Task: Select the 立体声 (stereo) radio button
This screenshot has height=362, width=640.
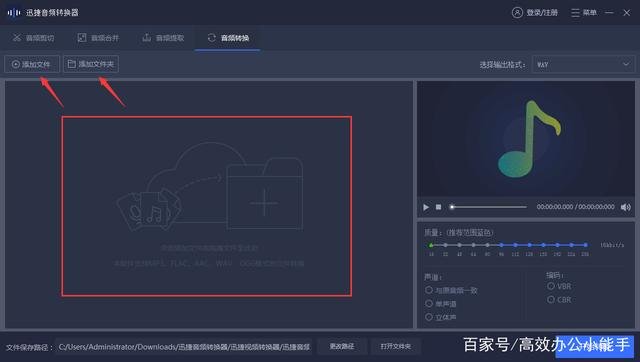Action: pos(429,317)
